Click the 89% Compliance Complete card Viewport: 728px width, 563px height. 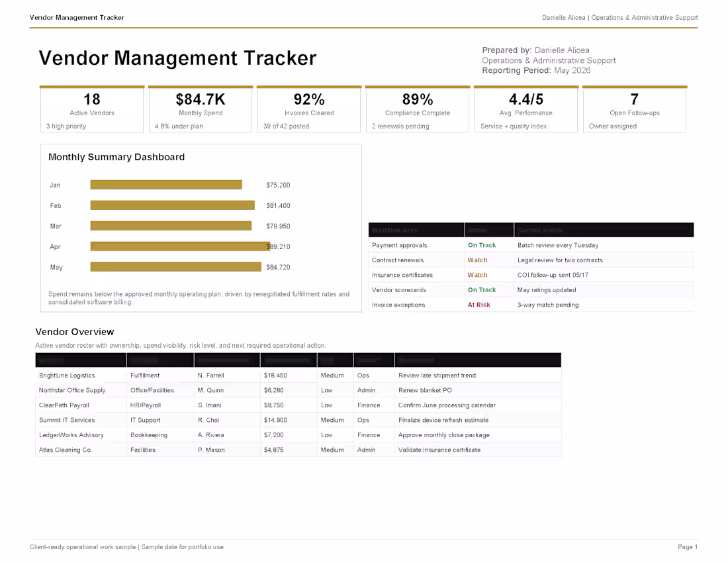(x=418, y=109)
